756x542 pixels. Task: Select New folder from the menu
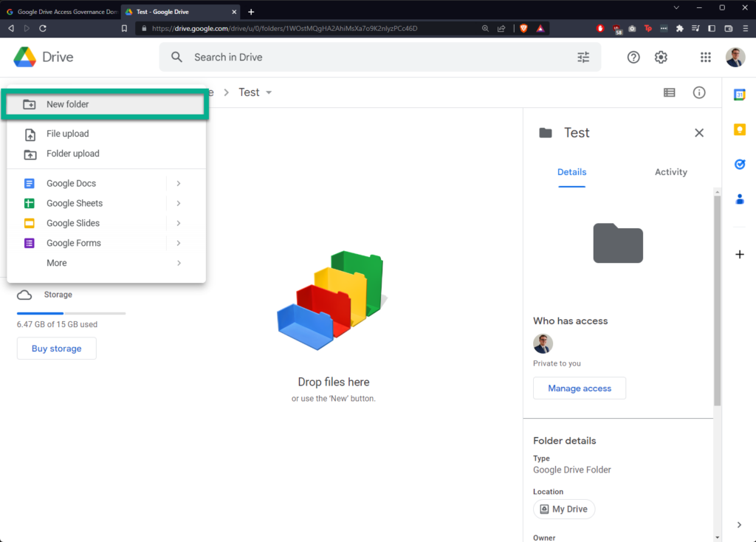106,104
